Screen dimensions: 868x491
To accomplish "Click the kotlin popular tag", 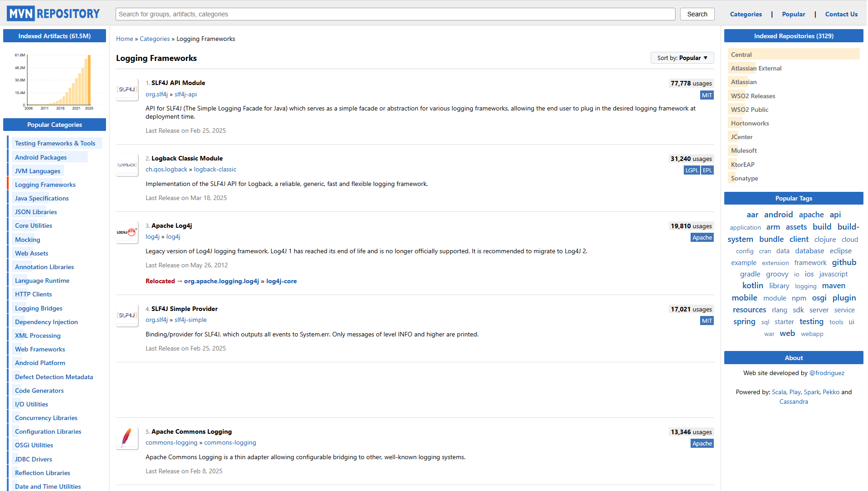I will pyautogui.click(x=752, y=286).
